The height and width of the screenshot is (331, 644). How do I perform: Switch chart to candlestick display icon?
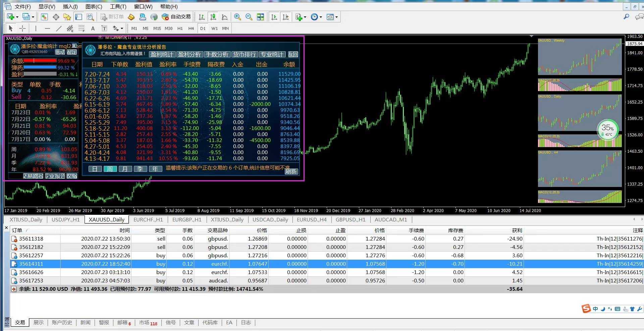point(213,17)
